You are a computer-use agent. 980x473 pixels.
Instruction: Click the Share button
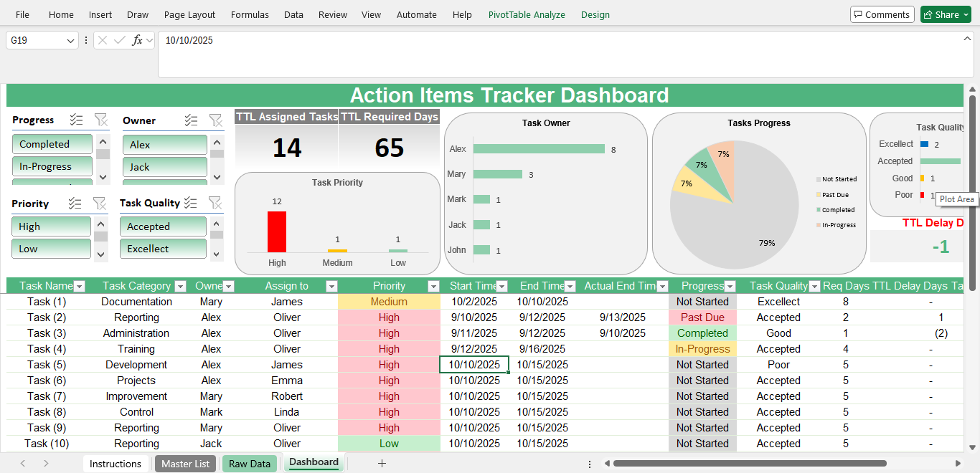pos(943,14)
